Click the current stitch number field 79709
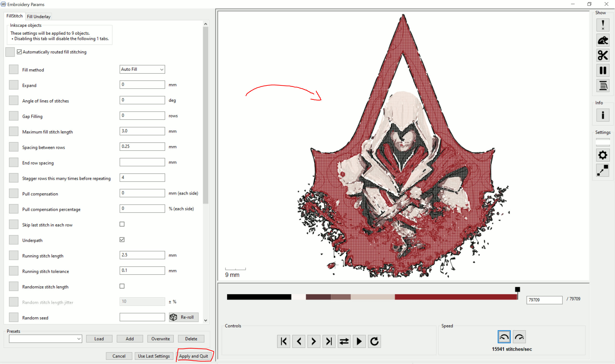615x364 pixels. (x=544, y=300)
